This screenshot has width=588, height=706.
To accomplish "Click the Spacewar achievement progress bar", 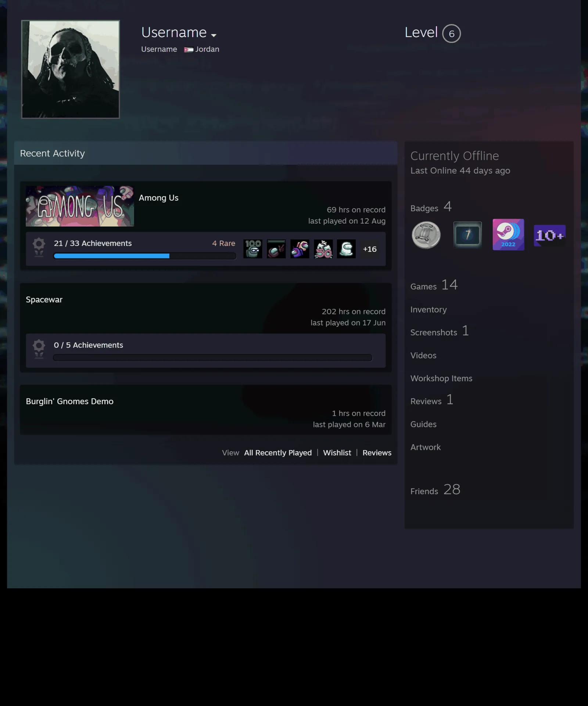I will tap(212, 358).
